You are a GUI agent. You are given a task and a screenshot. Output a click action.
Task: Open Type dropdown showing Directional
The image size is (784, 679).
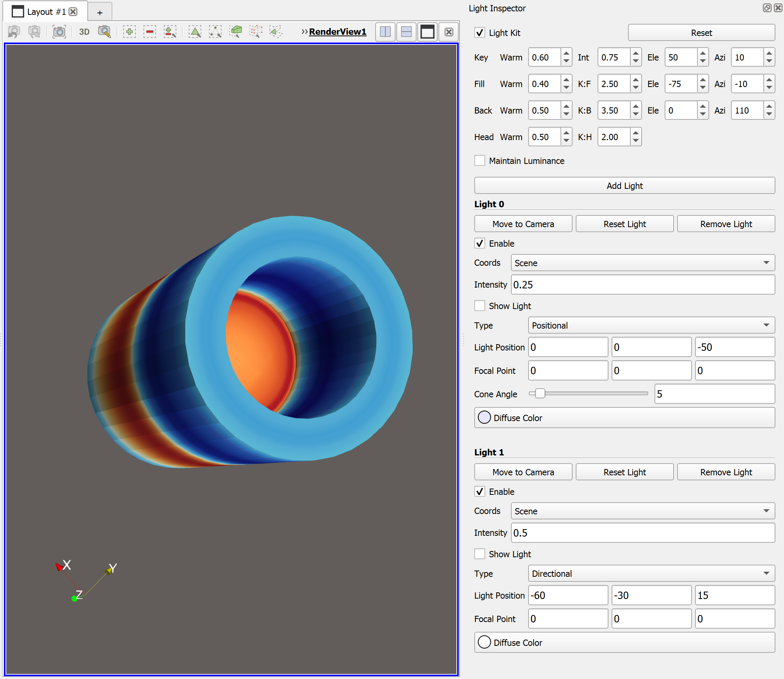pyautogui.click(x=651, y=573)
